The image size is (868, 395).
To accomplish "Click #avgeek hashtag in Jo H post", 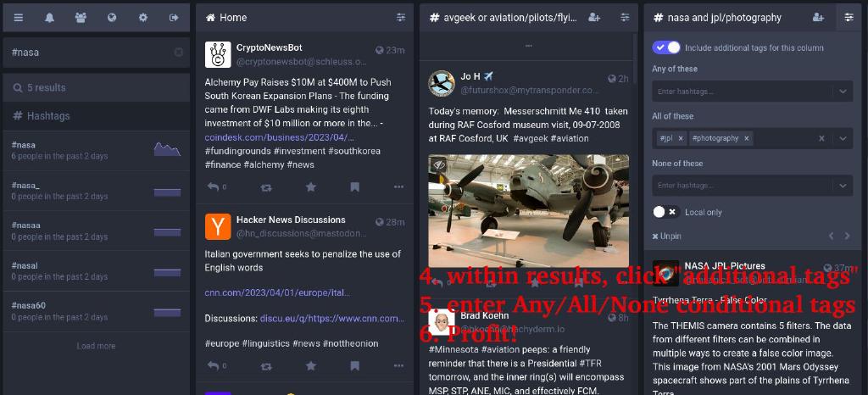I will [531, 138].
